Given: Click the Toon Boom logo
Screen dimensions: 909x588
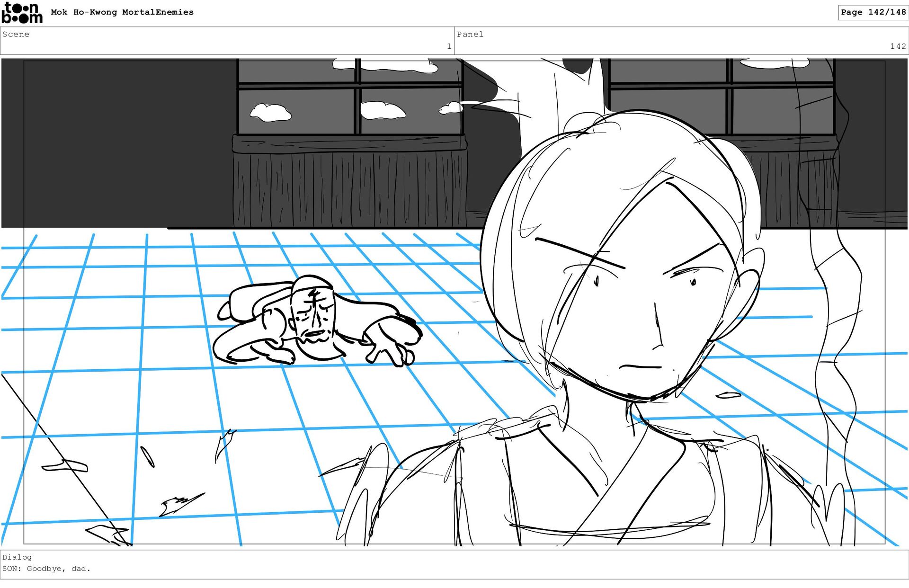Looking at the screenshot, I should [x=22, y=13].
